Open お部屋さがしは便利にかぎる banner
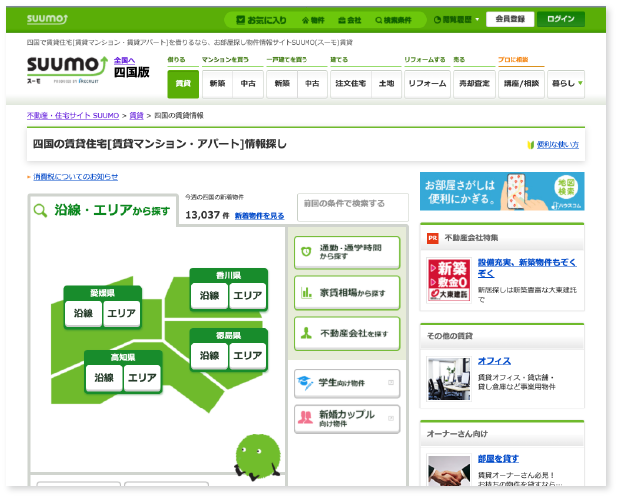 (502, 191)
